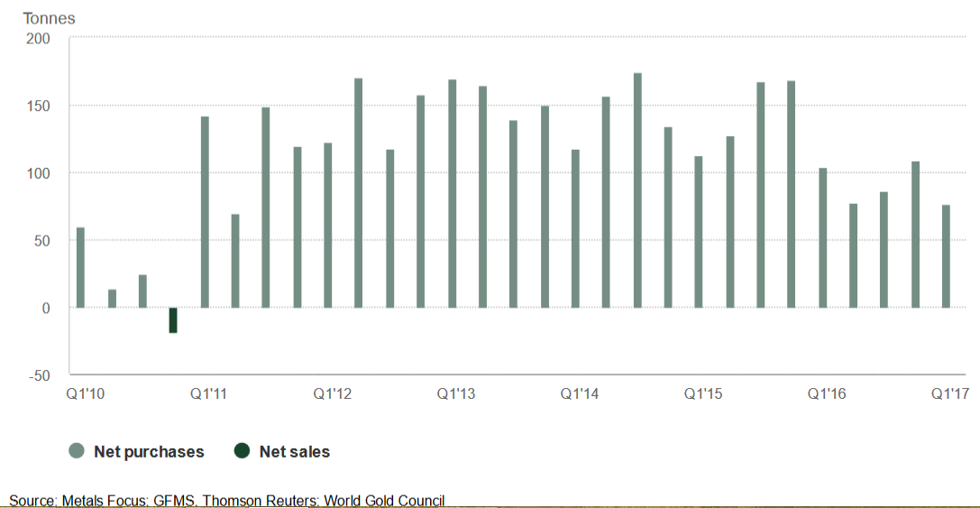The width and height of the screenshot is (980, 508).
Task: Select the Q1'13 net purchases bar
Action: click(452, 194)
